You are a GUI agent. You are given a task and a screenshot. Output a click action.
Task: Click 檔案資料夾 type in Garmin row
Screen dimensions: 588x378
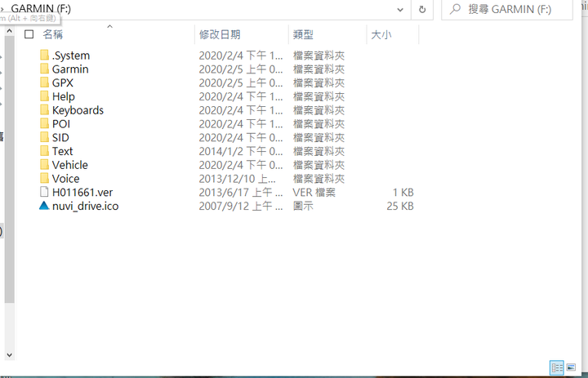(318, 69)
